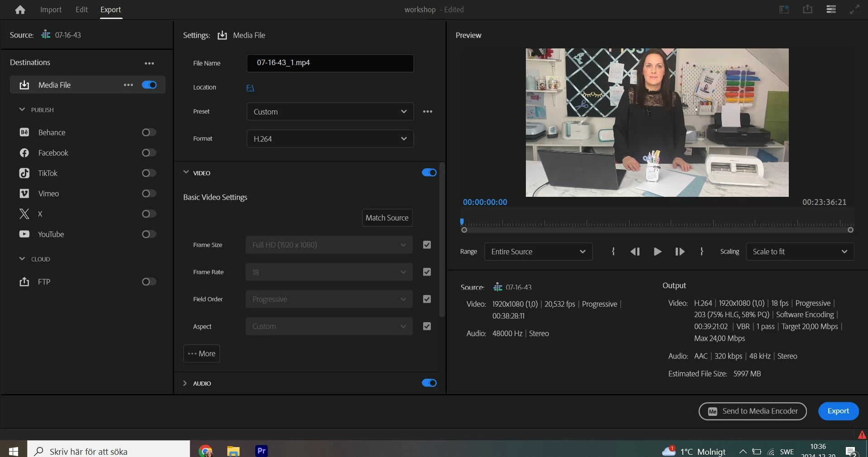Turn on TikTok publishing
Screen dimensions: 868x457
(x=149, y=173)
